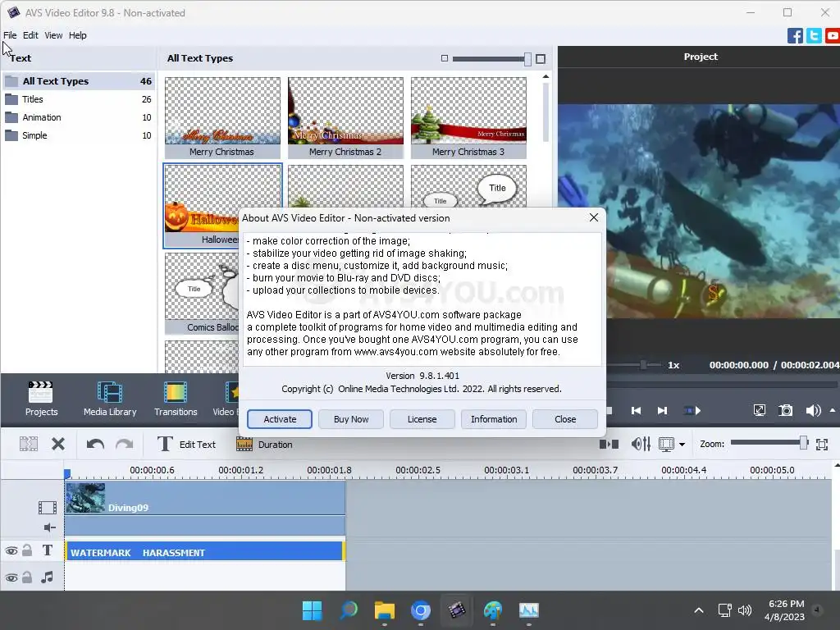Click the Undo arrow in timeline toolbar

click(x=95, y=444)
